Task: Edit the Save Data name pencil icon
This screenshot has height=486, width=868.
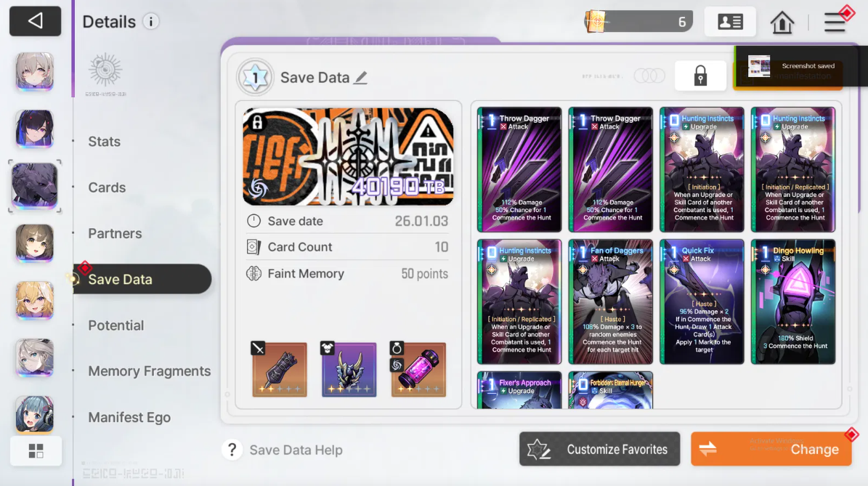Action: 361,78
